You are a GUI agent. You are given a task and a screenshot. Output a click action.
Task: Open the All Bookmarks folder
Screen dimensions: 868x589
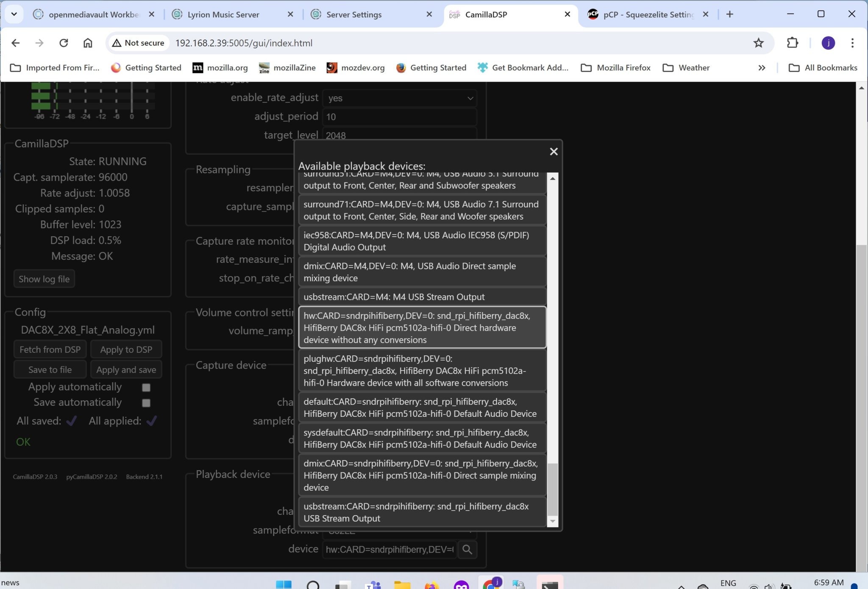(823, 67)
